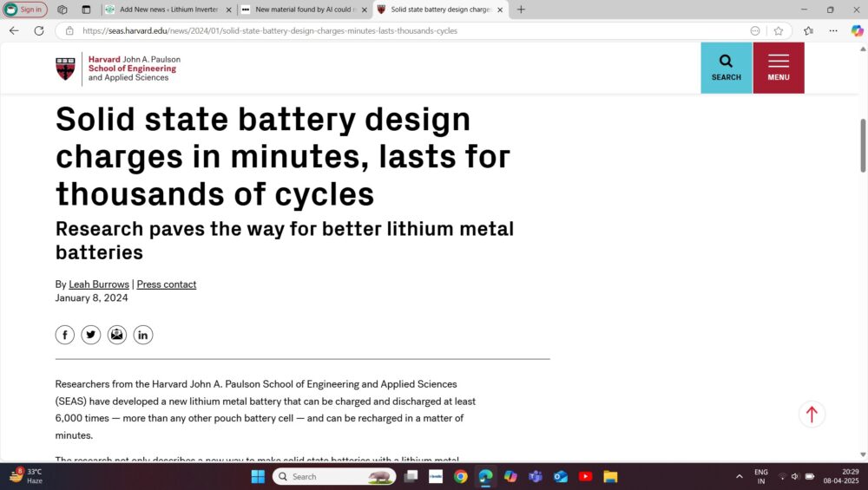Close the 'New material found by AI' tab

(x=365, y=10)
